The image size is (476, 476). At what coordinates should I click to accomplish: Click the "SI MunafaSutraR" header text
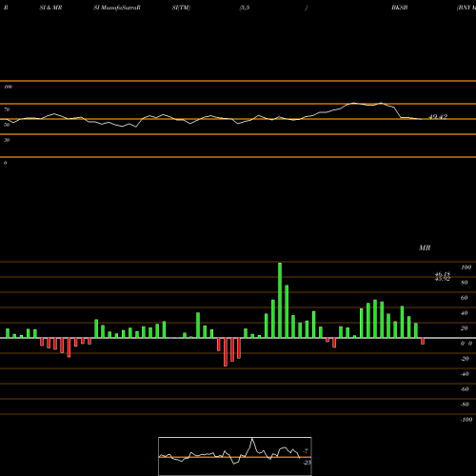pyautogui.click(x=117, y=8)
